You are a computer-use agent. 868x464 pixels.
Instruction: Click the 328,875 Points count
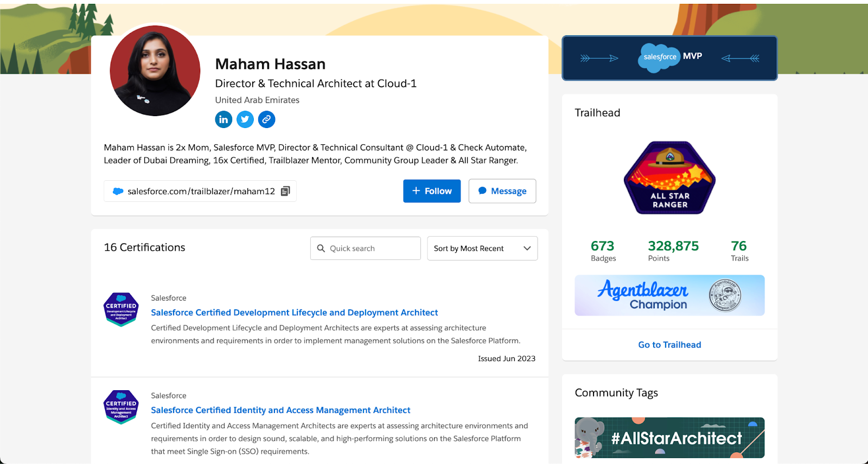coord(673,251)
